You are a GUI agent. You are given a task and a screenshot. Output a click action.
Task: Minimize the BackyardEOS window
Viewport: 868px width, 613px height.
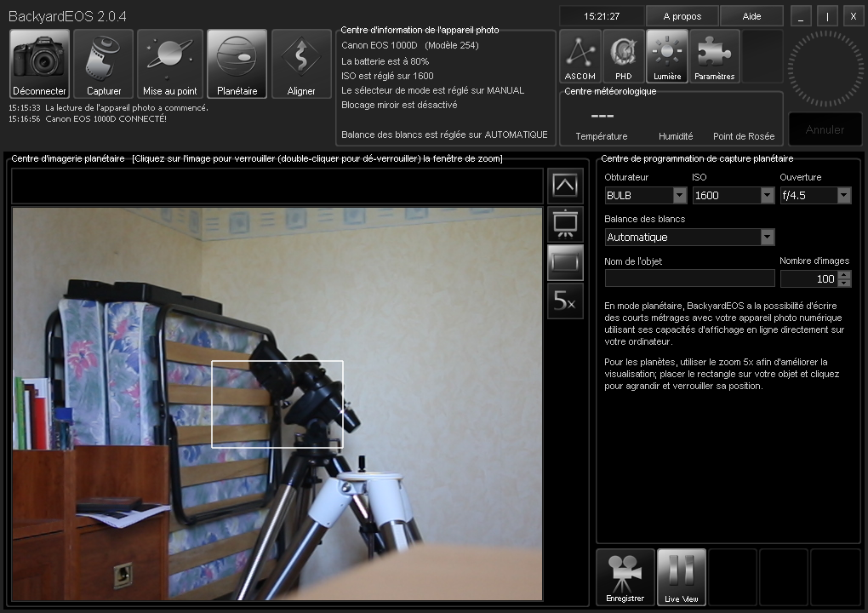(x=801, y=17)
